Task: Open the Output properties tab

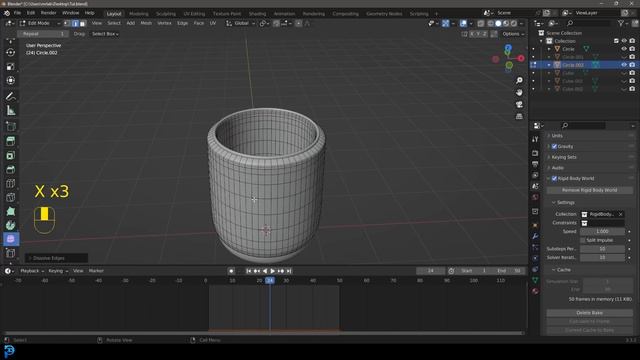Action: [x=535, y=164]
